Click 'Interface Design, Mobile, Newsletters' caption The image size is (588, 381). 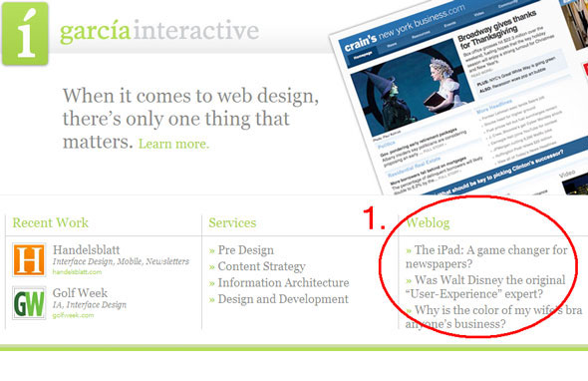click(x=121, y=261)
